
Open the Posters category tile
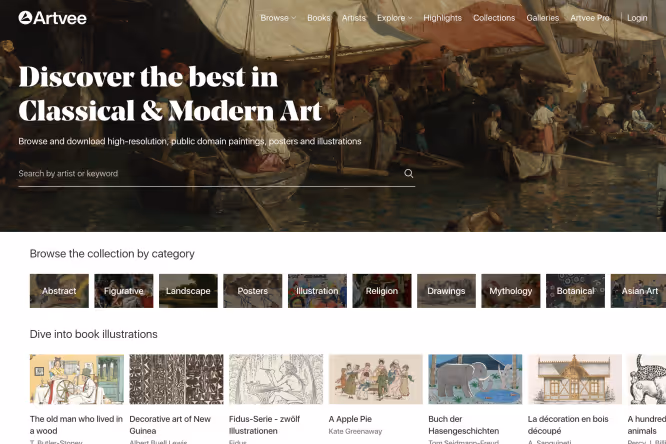253,291
